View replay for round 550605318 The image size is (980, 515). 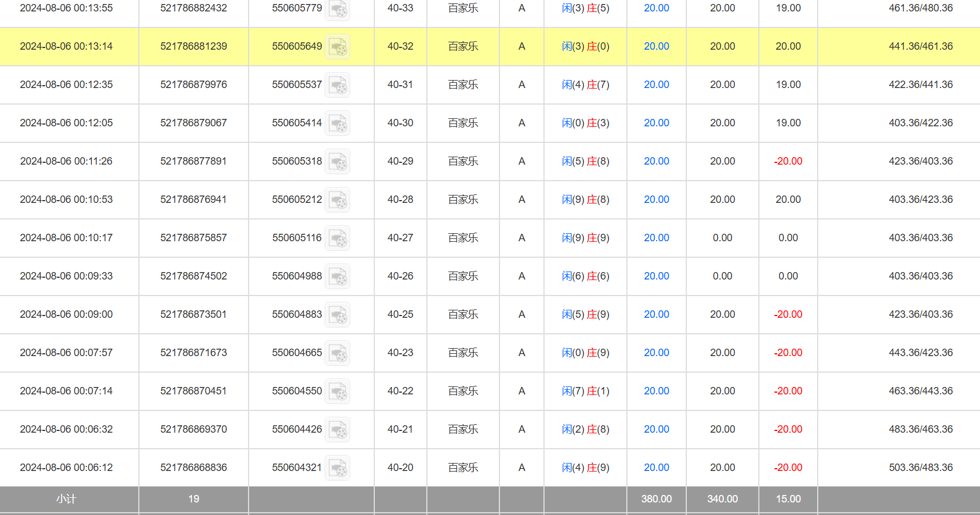[x=338, y=162]
